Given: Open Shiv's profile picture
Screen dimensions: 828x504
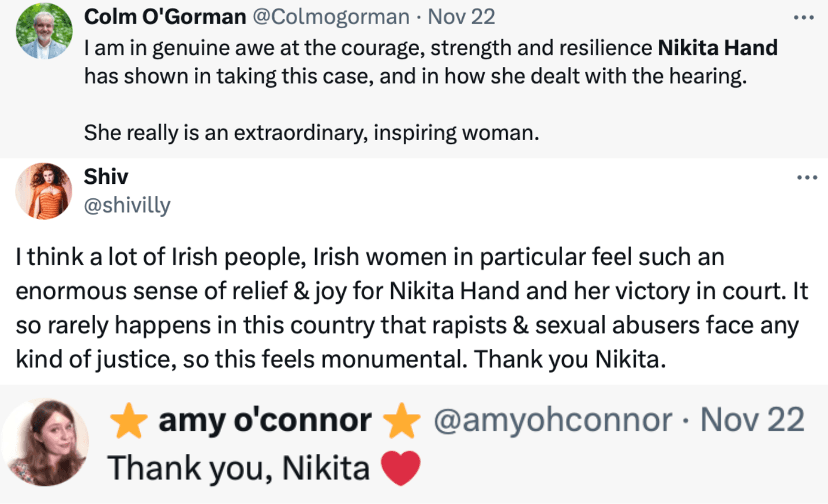Looking at the screenshot, I should [44, 191].
